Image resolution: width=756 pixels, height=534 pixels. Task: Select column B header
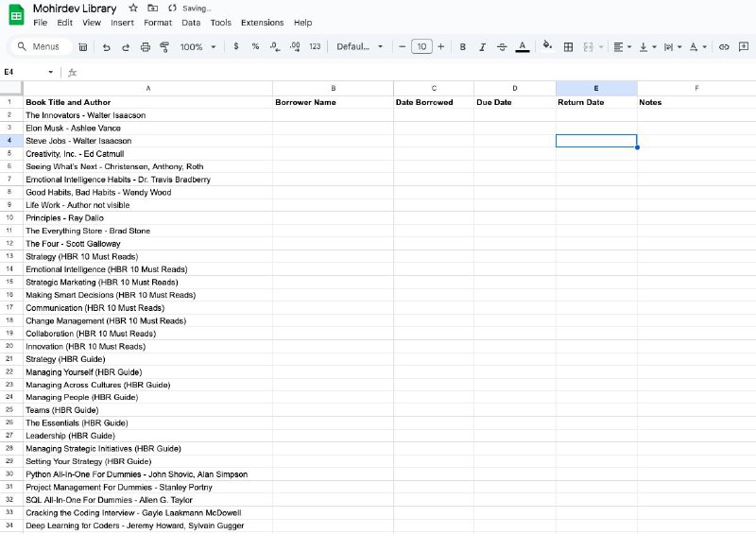(x=334, y=88)
